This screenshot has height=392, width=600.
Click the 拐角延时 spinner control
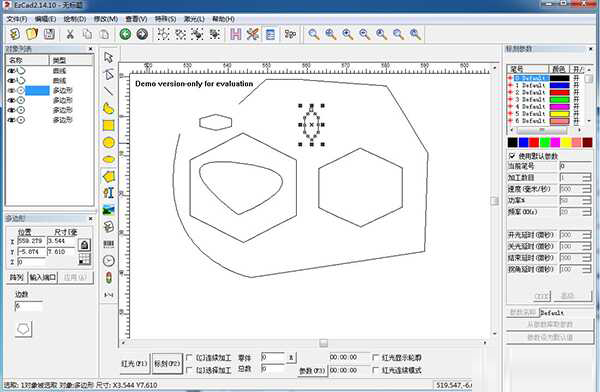click(587, 270)
